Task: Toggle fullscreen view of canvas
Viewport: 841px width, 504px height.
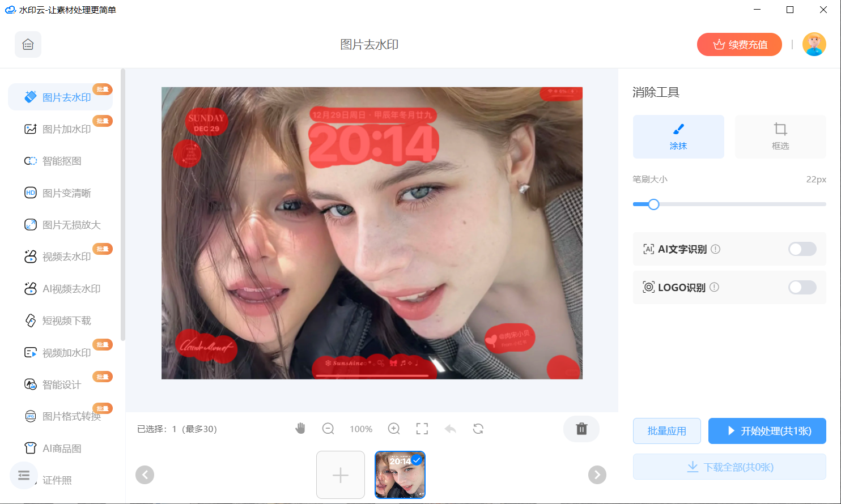Action: pyautogui.click(x=422, y=429)
